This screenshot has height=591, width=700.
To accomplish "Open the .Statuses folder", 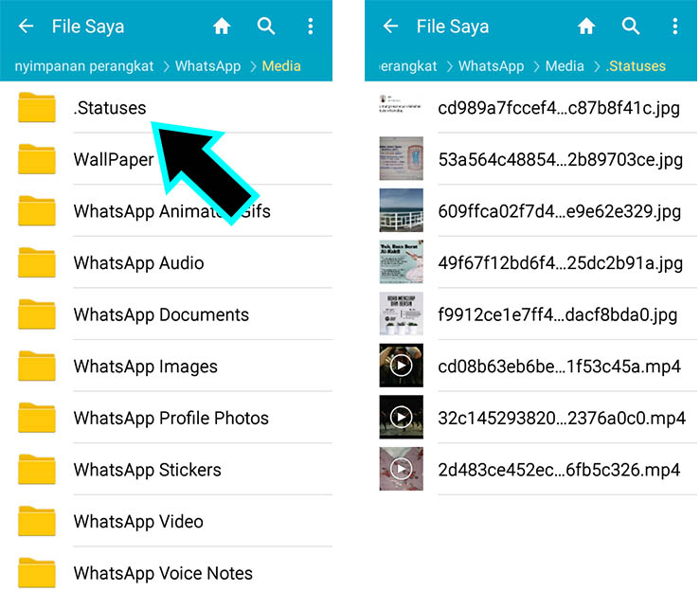I will tap(110, 108).
